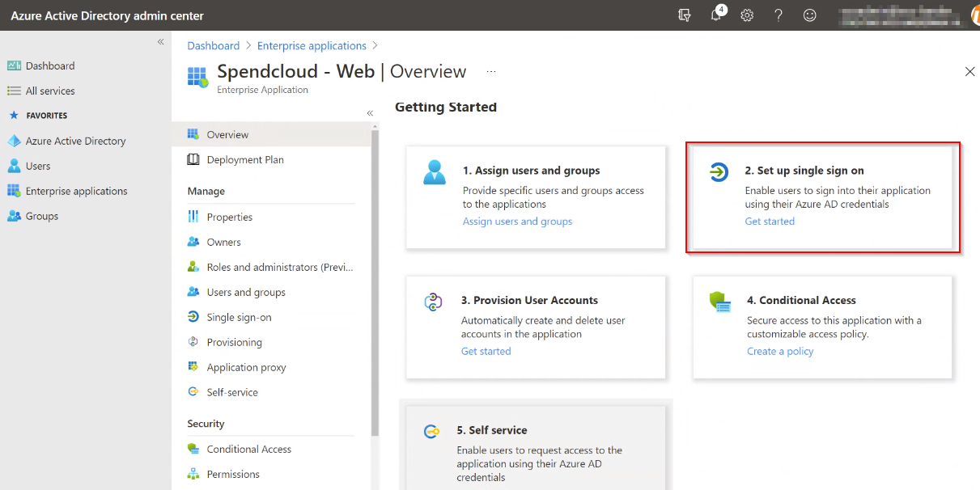The width and height of the screenshot is (980, 490).
Task: Click the Owners people icon
Action: [x=193, y=242]
